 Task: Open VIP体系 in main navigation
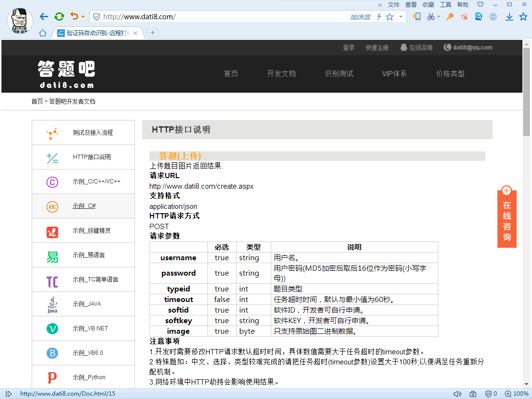394,73
